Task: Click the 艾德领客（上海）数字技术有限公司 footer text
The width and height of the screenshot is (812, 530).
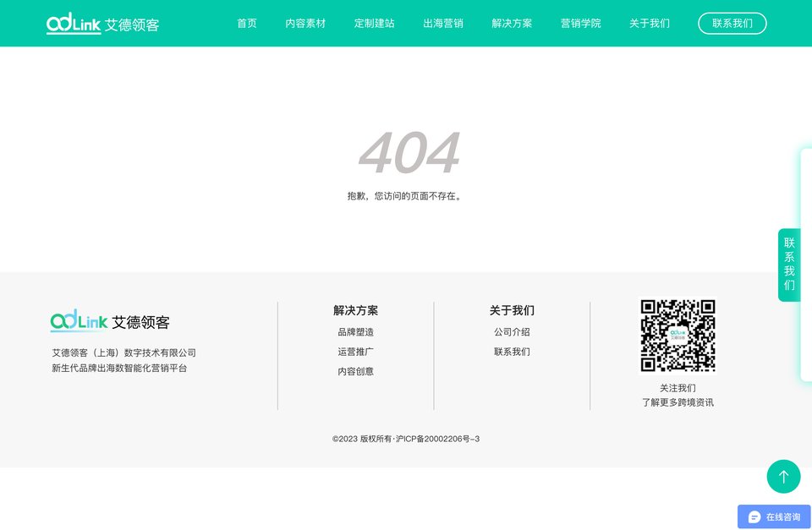Action: click(x=123, y=352)
